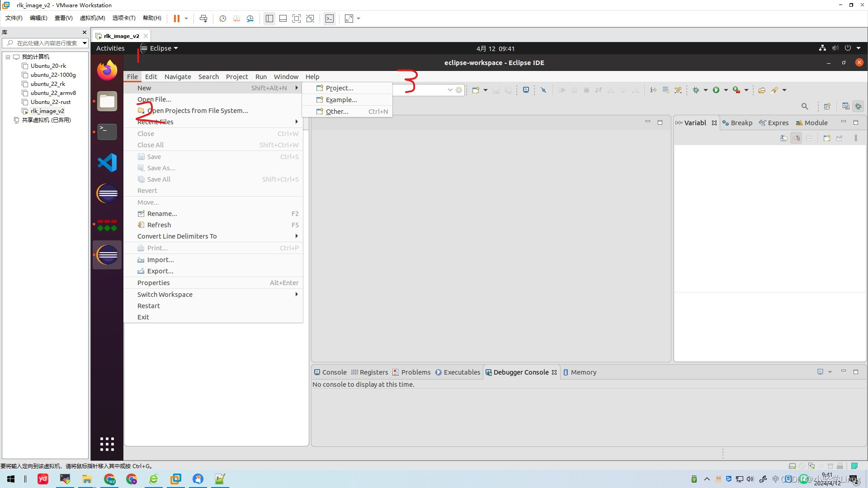The image size is (868, 488).
Task: Click the Open Element folder icon
Action: (762, 90)
